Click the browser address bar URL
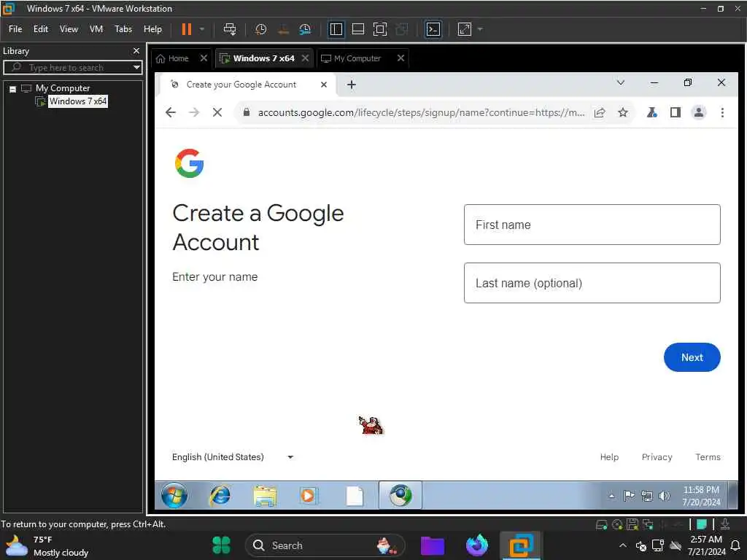Viewport: 747px width, 560px height. point(421,112)
